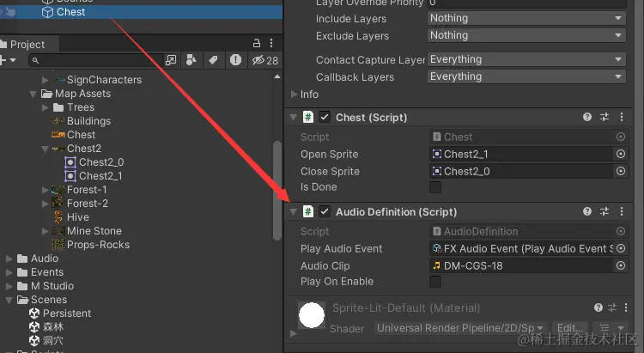
Task: Open Chest (Script) help reference icon
Action: pyautogui.click(x=587, y=117)
